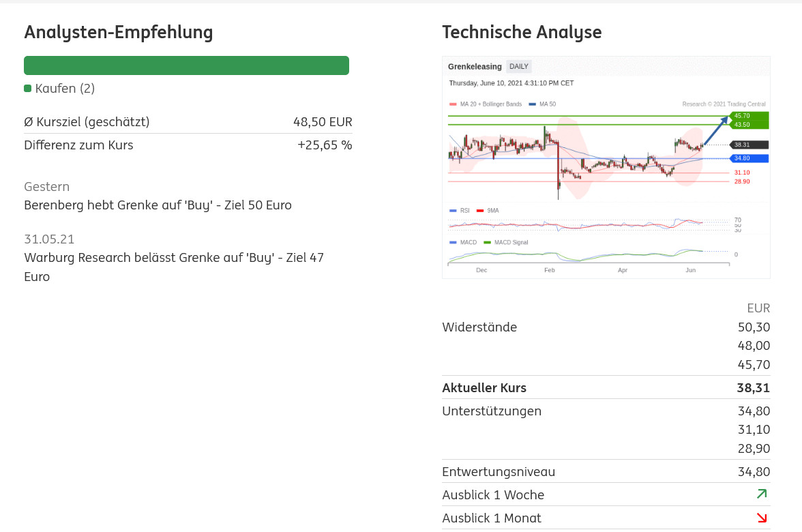This screenshot has height=532, width=802.
Task: Click the RSI legend marker in chart
Action: pos(453,211)
